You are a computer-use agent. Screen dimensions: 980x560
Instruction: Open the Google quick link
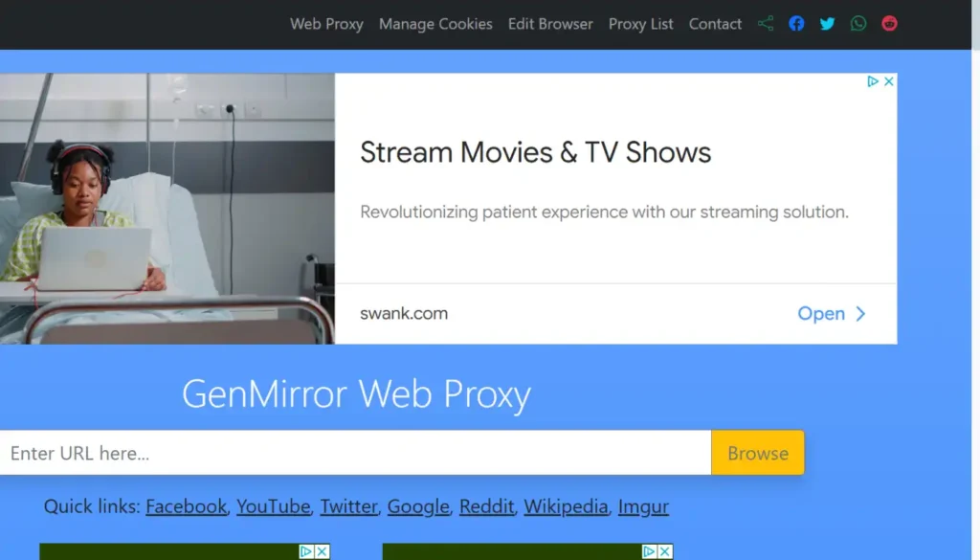[418, 506]
